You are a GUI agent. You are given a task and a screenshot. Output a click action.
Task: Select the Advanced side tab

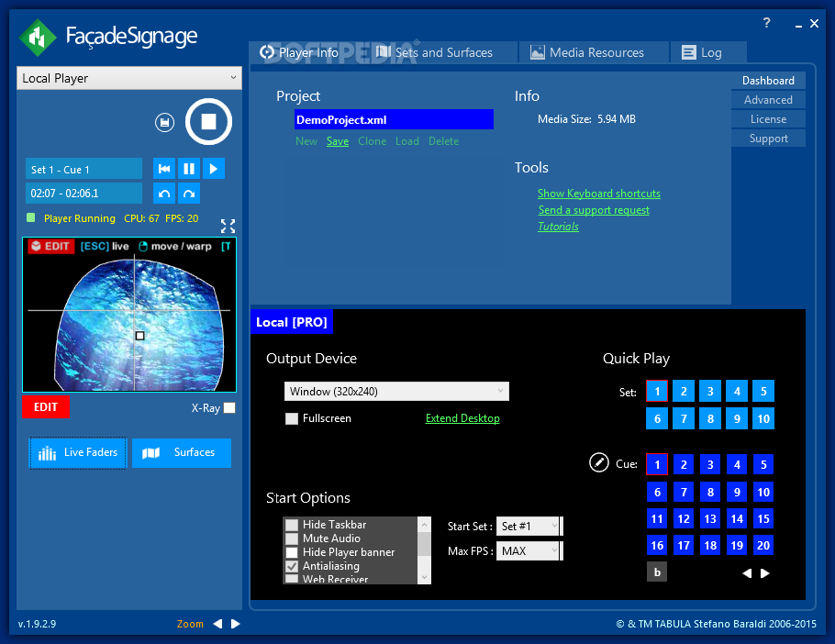[768, 99]
